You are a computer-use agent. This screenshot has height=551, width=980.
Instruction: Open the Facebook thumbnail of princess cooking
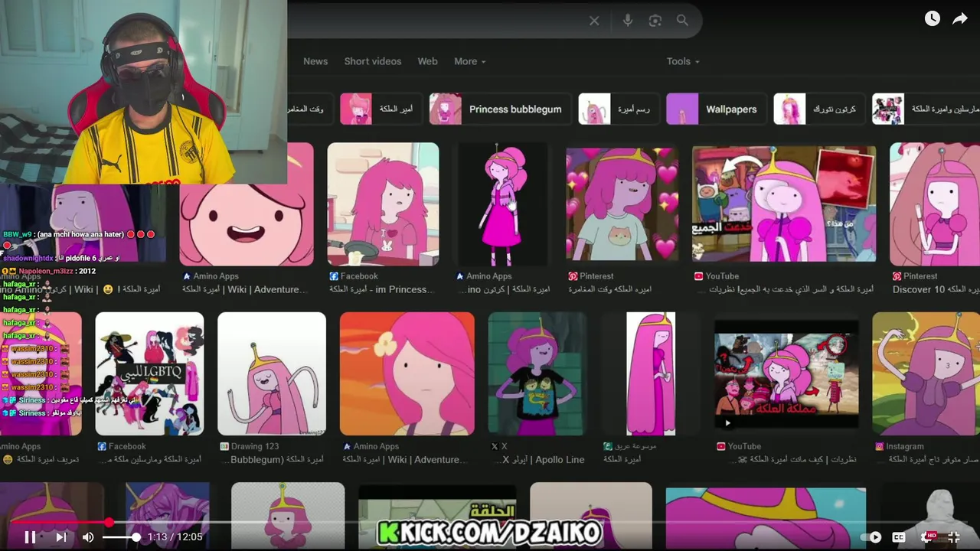383,204
